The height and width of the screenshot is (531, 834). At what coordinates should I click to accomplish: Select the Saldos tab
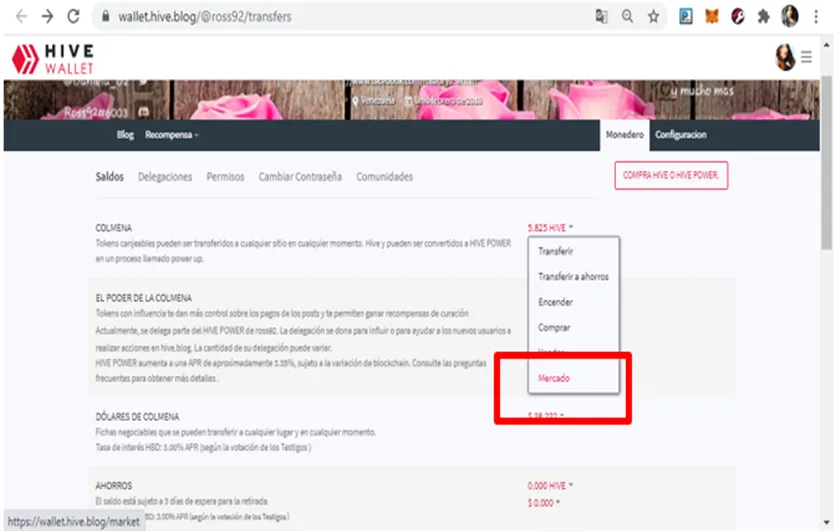[x=110, y=177]
